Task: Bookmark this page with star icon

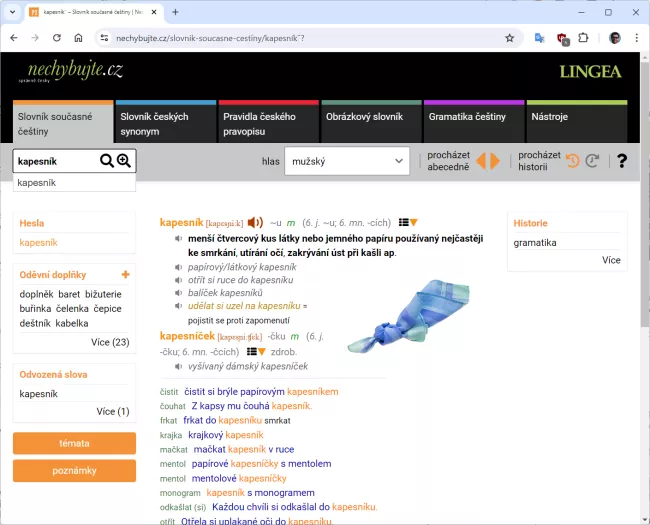Action: (x=509, y=38)
